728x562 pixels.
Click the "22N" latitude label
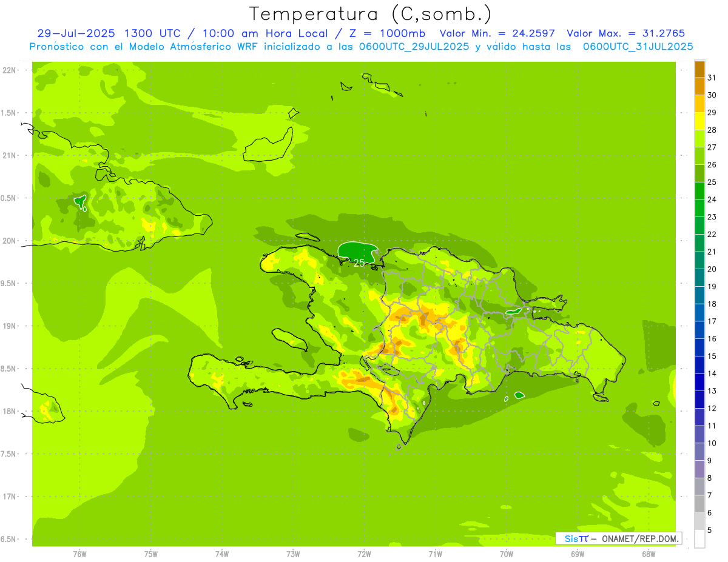pos(8,70)
